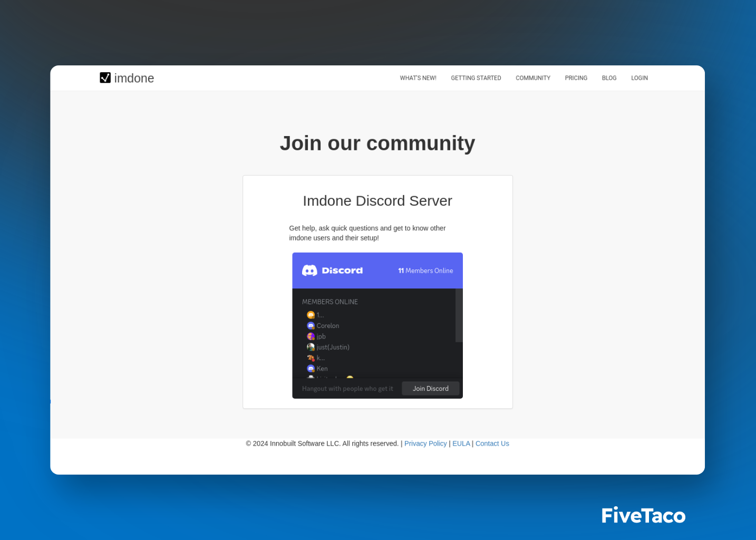Click the Discord member list scrollbar
The image size is (756, 540).
[x=459, y=315]
